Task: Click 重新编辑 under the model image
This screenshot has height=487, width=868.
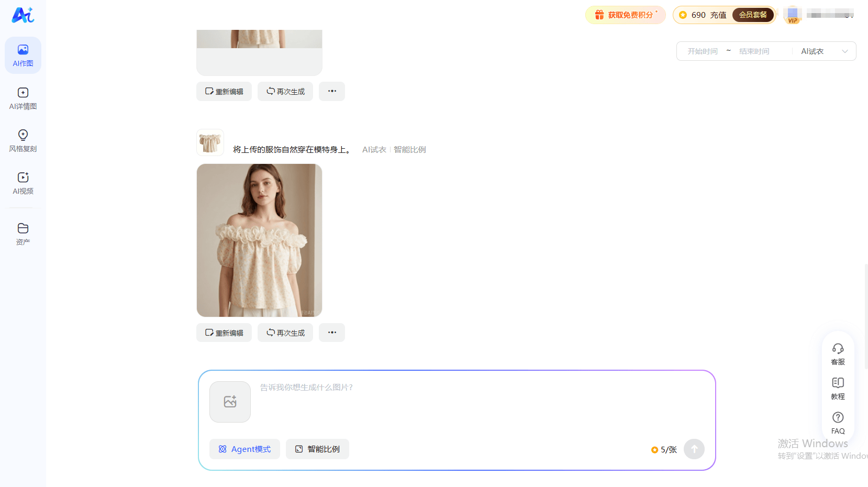Action: [224, 333]
